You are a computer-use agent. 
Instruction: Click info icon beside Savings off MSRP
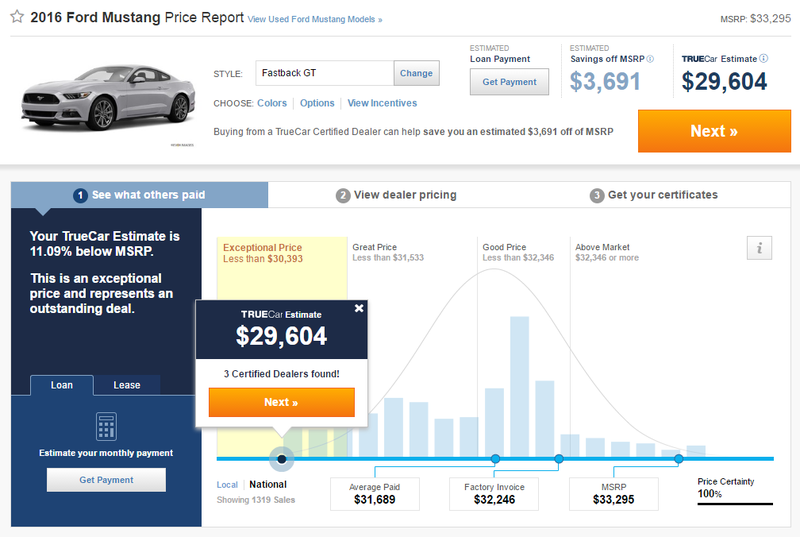[650, 59]
